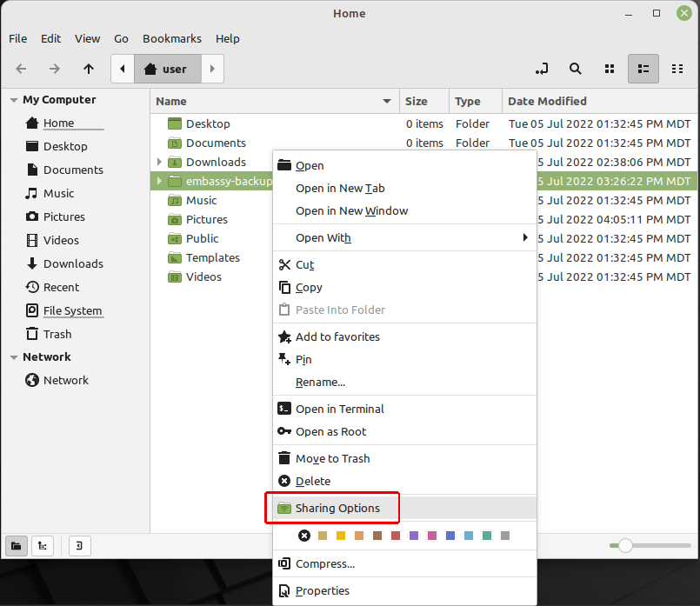Click the user path button

[x=166, y=69]
